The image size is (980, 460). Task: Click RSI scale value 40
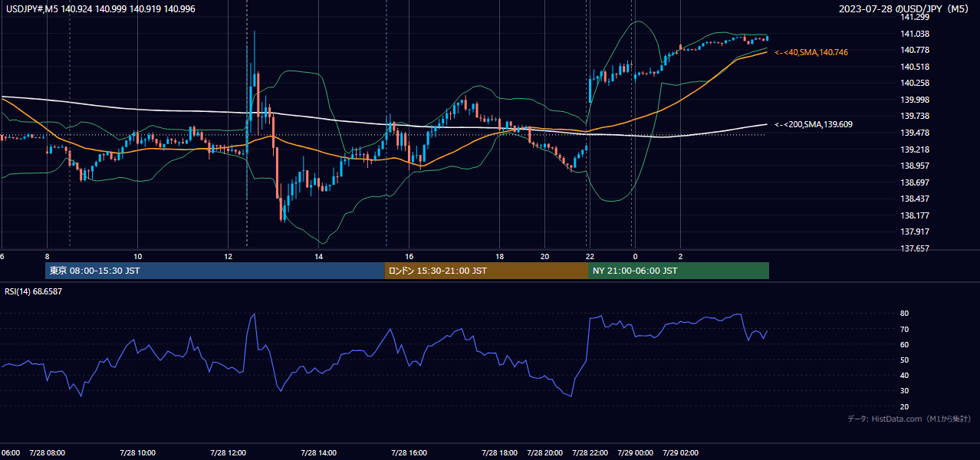click(x=905, y=375)
